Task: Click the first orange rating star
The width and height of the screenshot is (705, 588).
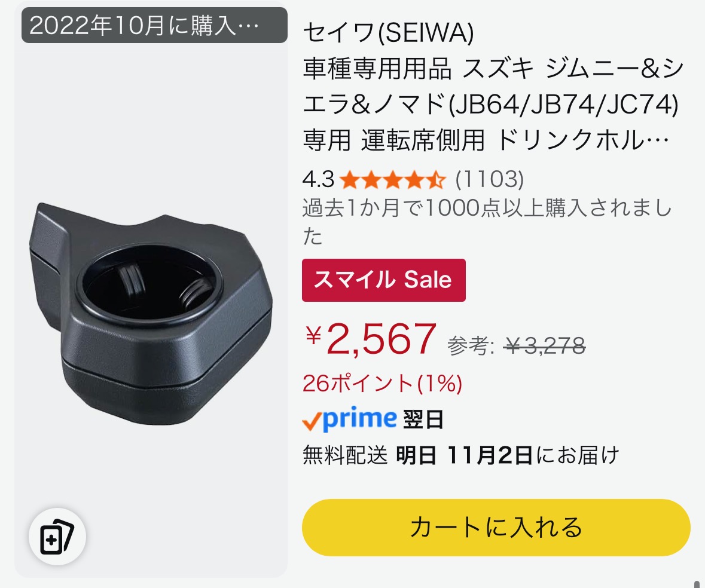Action: [x=349, y=180]
